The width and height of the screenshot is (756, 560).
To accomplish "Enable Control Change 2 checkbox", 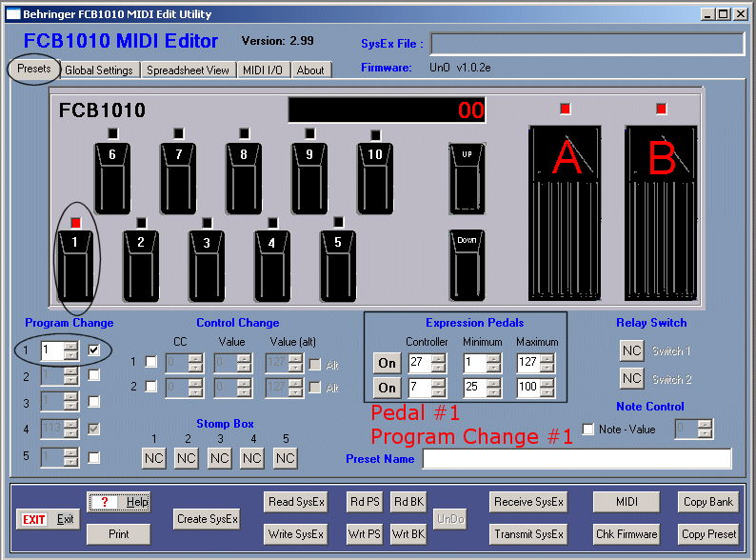I will 150,387.
